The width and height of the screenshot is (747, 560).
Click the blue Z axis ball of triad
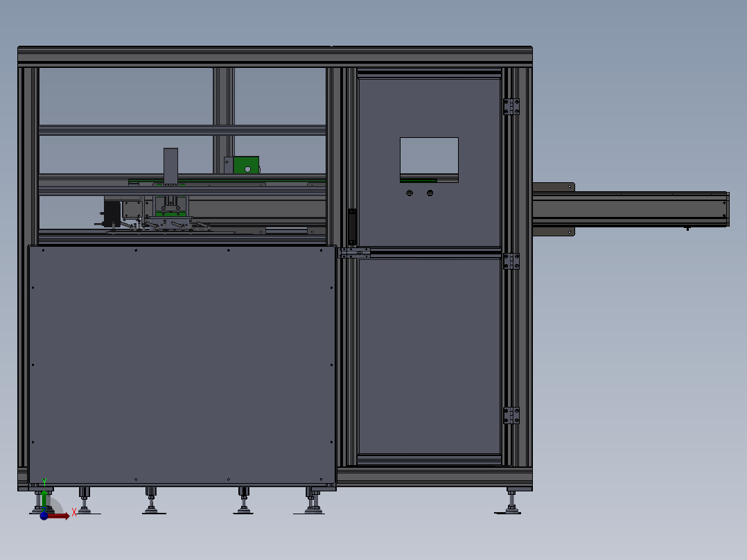pyautogui.click(x=44, y=516)
